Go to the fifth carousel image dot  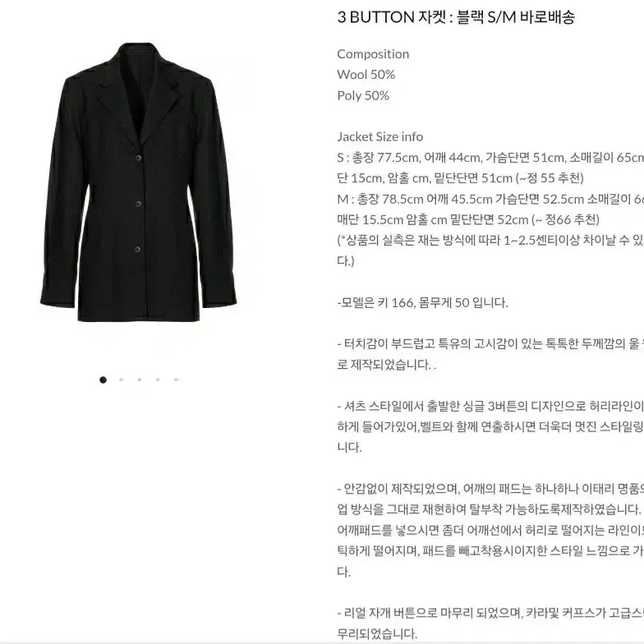click(176, 379)
